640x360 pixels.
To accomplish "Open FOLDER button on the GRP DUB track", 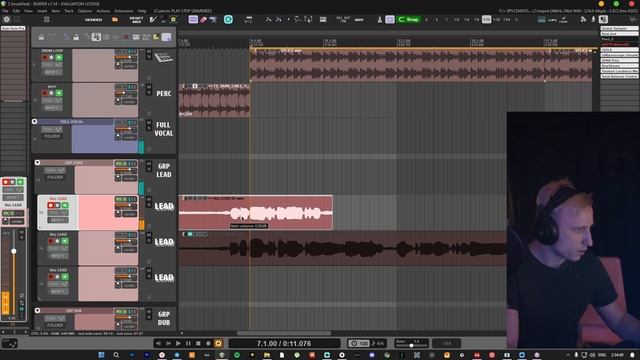I will coord(55,325).
